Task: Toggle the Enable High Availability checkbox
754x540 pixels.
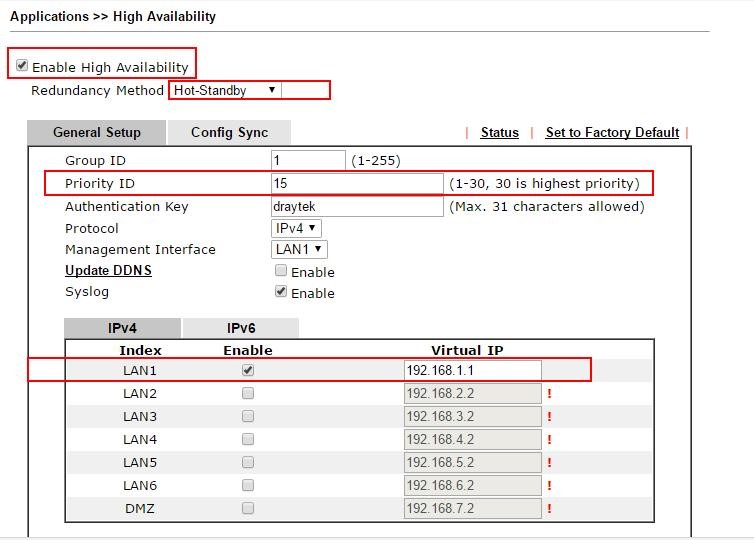Action: coord(22,66)
